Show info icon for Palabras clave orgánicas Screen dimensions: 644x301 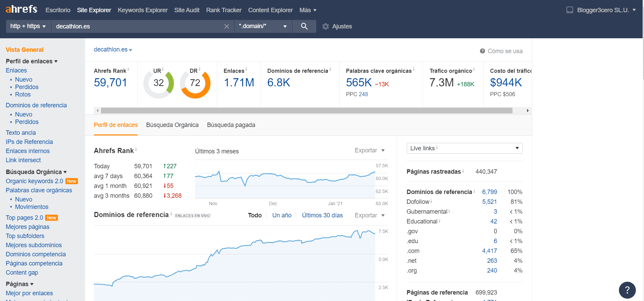[x=414, y=69]
